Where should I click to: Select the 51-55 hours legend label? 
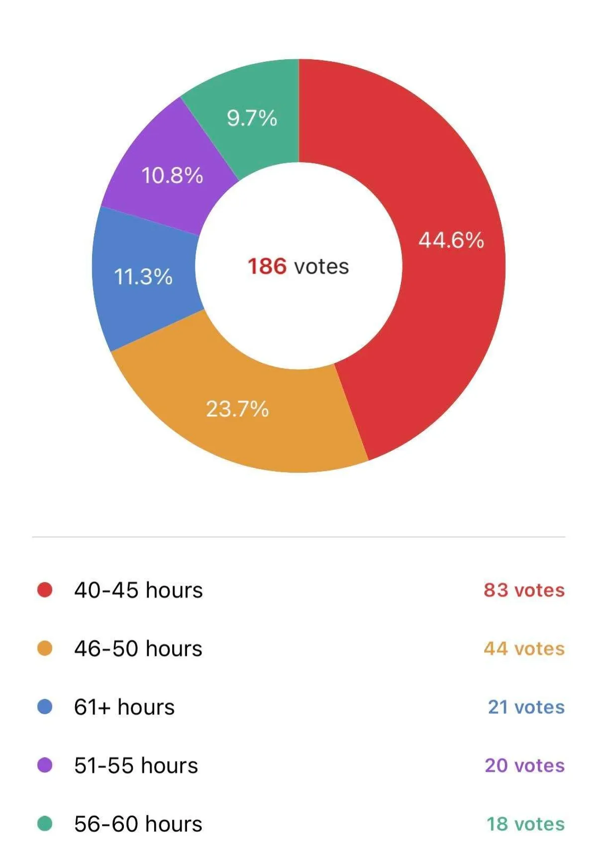tap(136, 765)
